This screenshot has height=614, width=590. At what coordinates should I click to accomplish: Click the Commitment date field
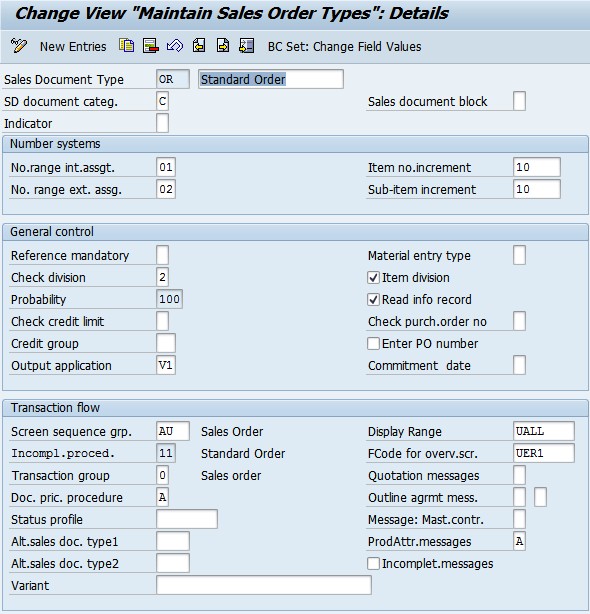520,365
